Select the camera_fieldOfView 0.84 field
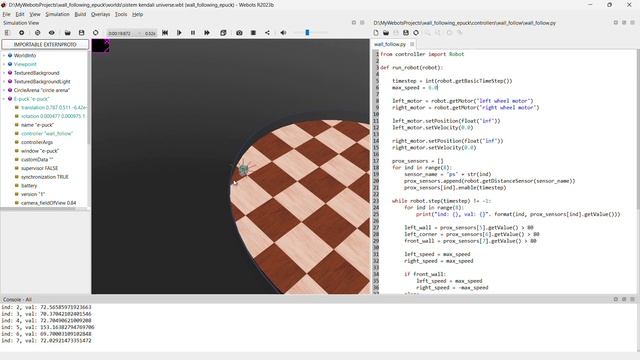The width and height of the screenshot is (640, 360). coord(49,203)
